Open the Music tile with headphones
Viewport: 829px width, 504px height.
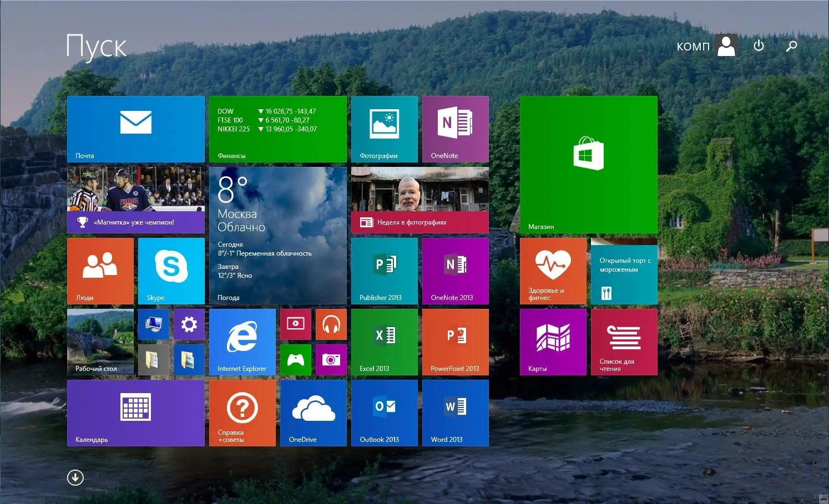[331, 324]
